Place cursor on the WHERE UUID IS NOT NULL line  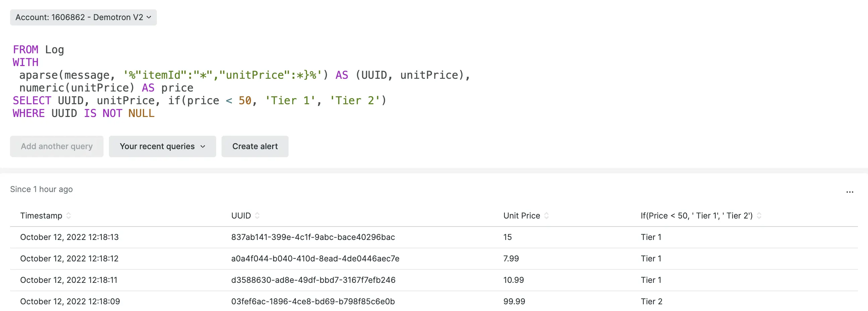tap(83, 113)
